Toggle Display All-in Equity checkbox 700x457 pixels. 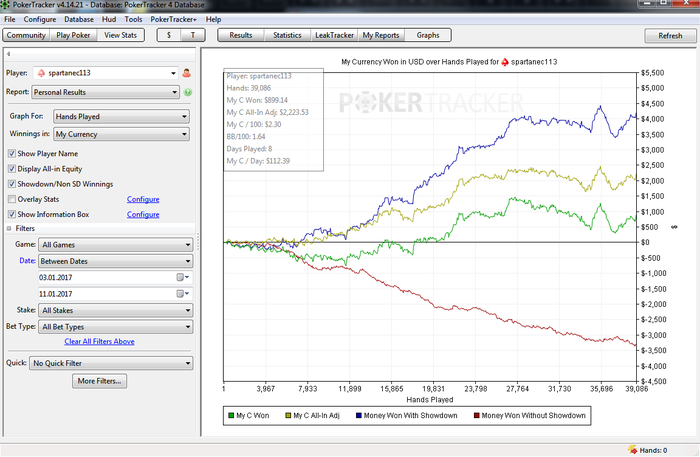(x=12, y=169)
